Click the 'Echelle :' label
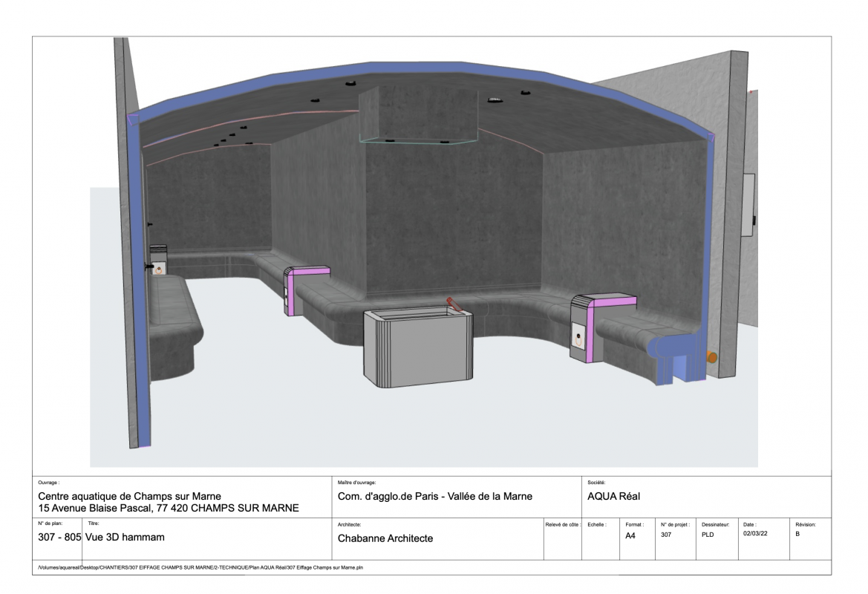Viewport: 868px width, 594px height. point(597,524)
